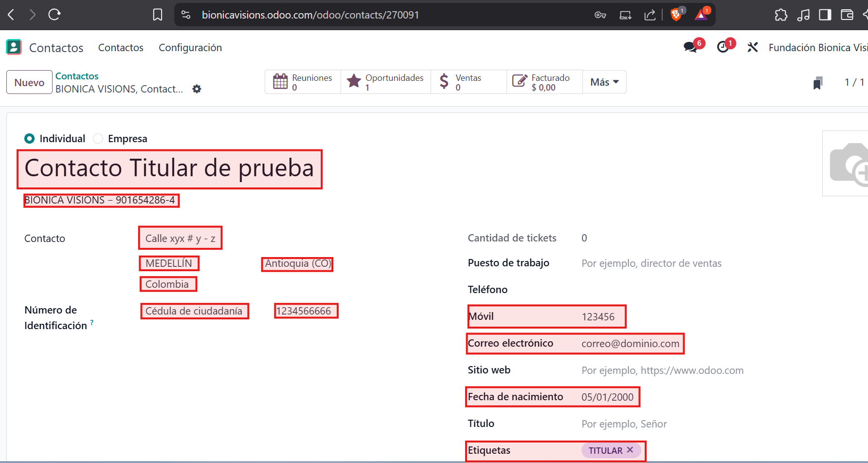Select the Individual radio button
Image resolution: width=868 pixels, height=463 pixels.
point(30,139)
